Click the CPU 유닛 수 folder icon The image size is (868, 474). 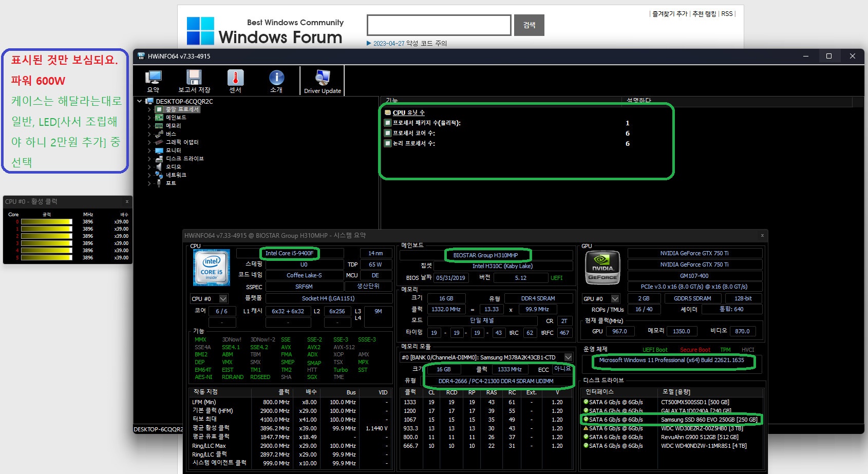click(x=388, y=112)
